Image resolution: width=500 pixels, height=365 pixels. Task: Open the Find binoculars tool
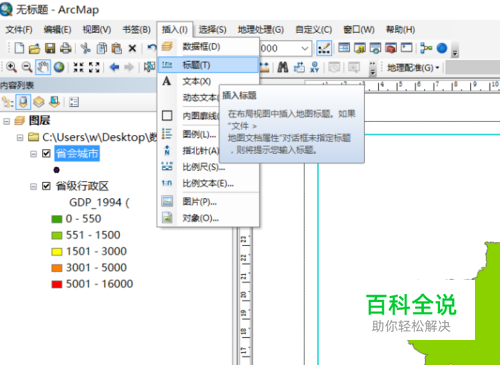283,67
